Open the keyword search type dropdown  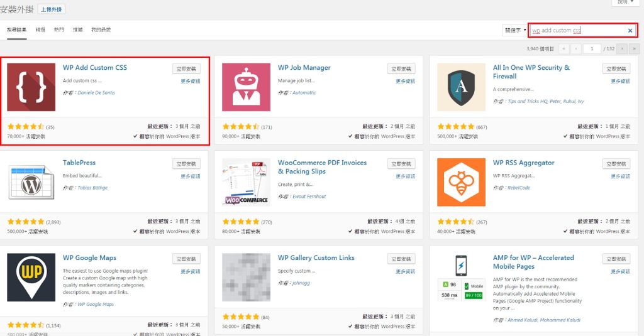pos(514,30)
